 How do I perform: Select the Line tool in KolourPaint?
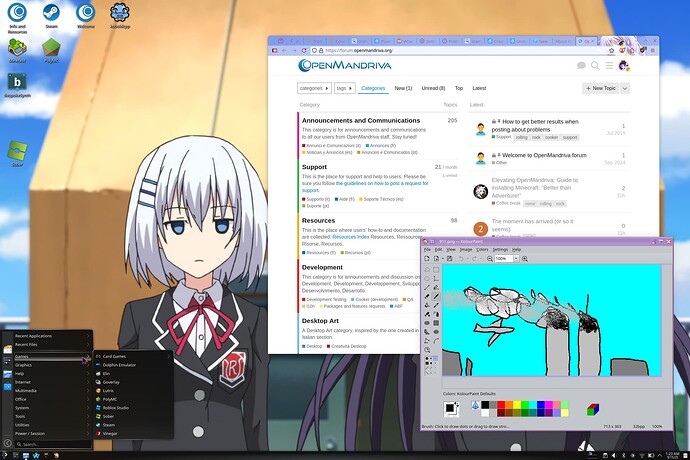coord(427,287)
